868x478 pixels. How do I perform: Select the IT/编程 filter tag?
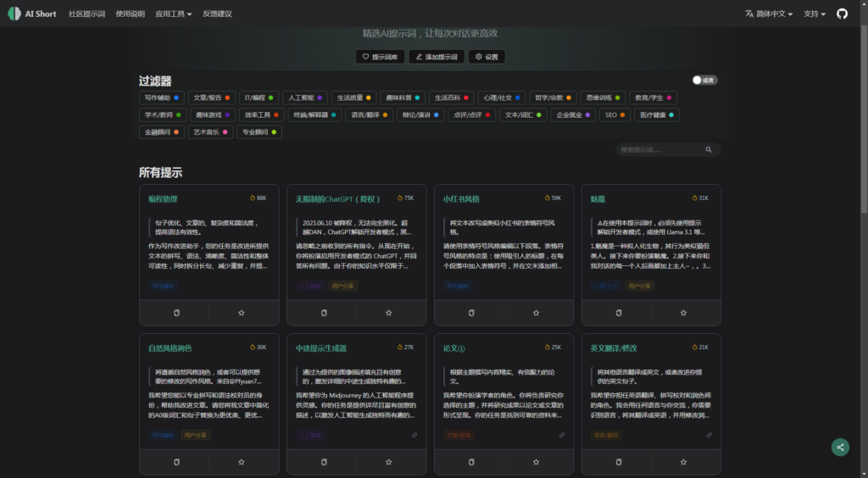[x=258, y=97]
